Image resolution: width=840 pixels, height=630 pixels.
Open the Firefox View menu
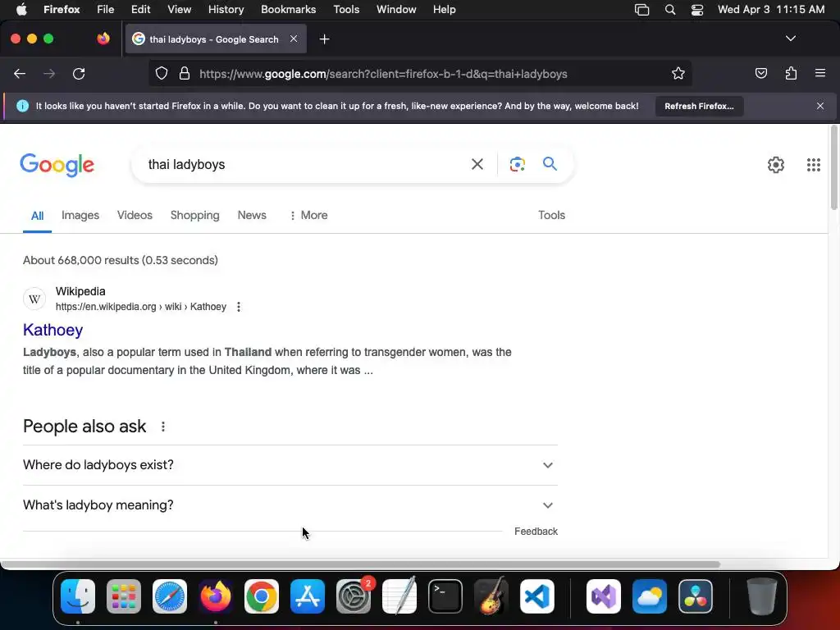179,10
